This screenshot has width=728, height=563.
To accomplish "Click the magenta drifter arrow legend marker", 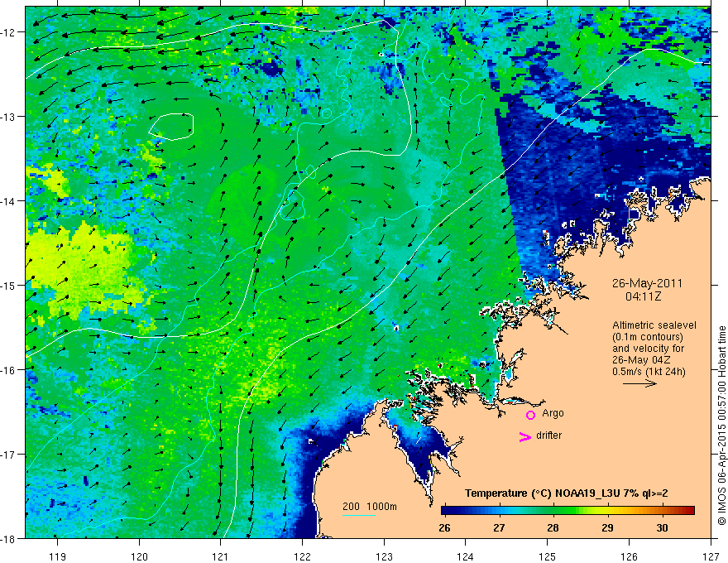I will point(524,436).
